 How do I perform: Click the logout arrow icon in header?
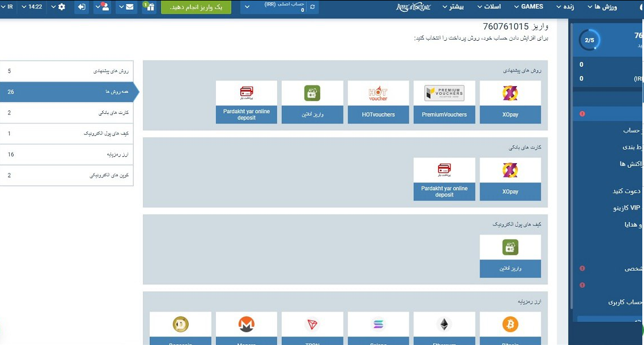click(82, 7)
